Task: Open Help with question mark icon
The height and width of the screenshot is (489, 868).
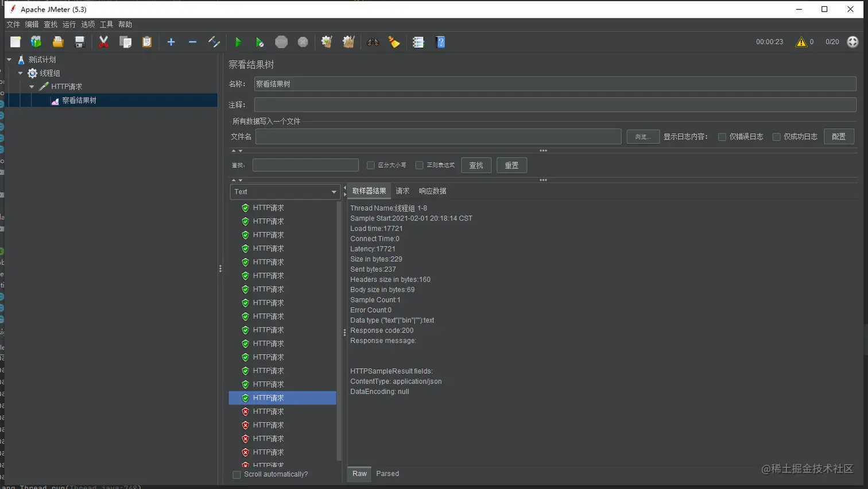Action: (x=440, y=42)
